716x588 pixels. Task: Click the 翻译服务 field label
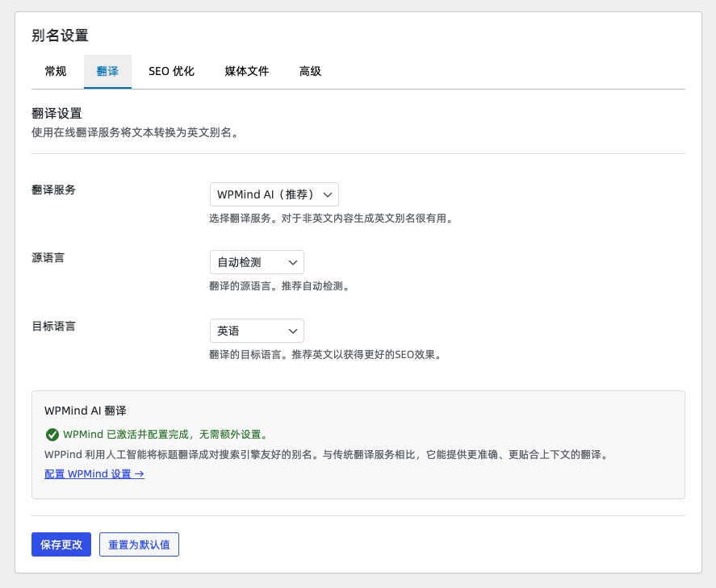tap(54, 190)
